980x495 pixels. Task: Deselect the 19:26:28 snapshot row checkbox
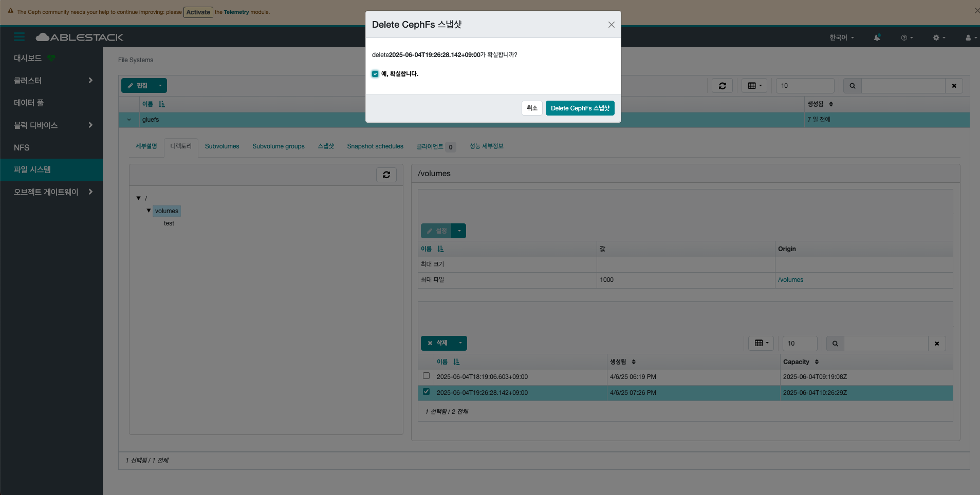coord(426,392)
